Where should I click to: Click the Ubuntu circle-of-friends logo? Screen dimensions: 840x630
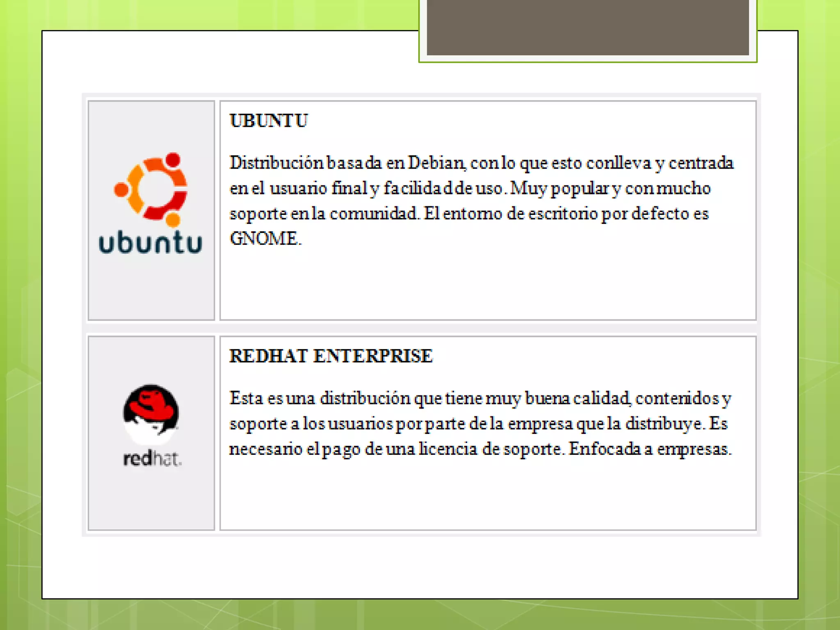coord(151,190)
